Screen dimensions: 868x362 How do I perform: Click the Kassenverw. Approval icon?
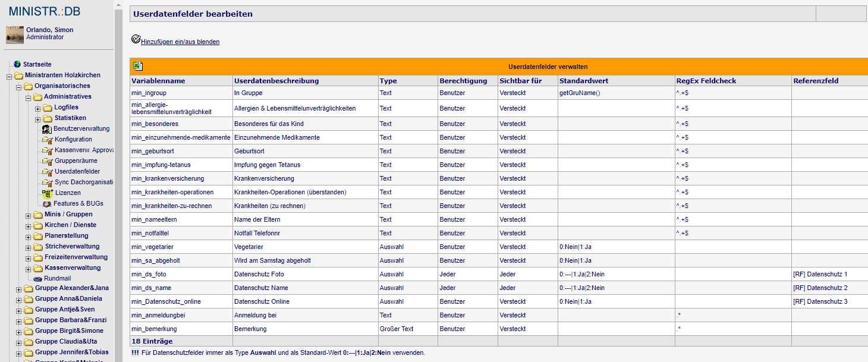coord(48,150)
